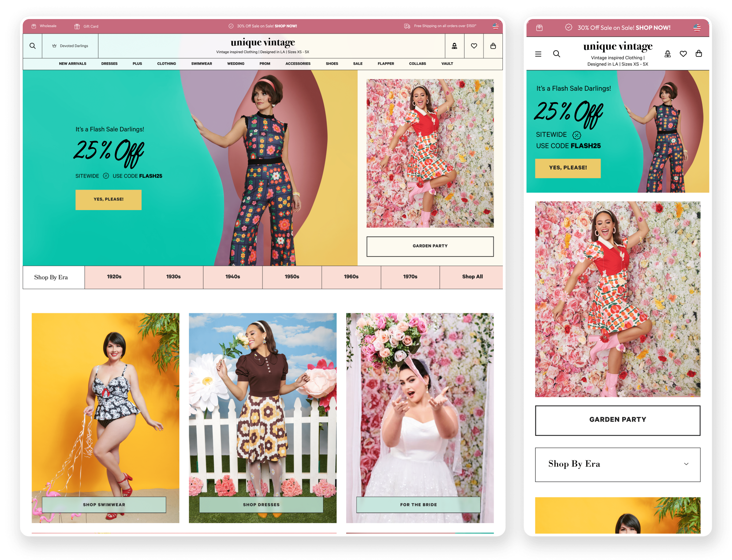Open the desktop shopping bag icon
The image size is (732, 560).
coord(493,46)
